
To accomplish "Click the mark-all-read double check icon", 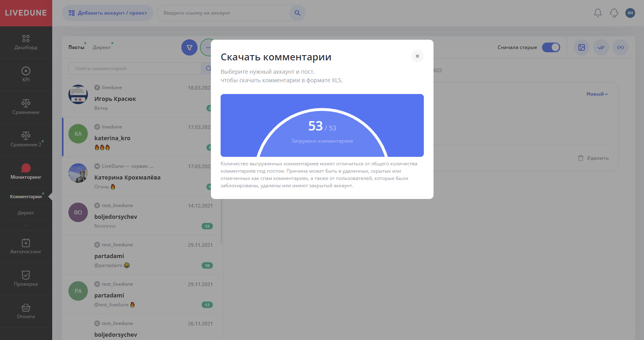I will tap(601, 47).
